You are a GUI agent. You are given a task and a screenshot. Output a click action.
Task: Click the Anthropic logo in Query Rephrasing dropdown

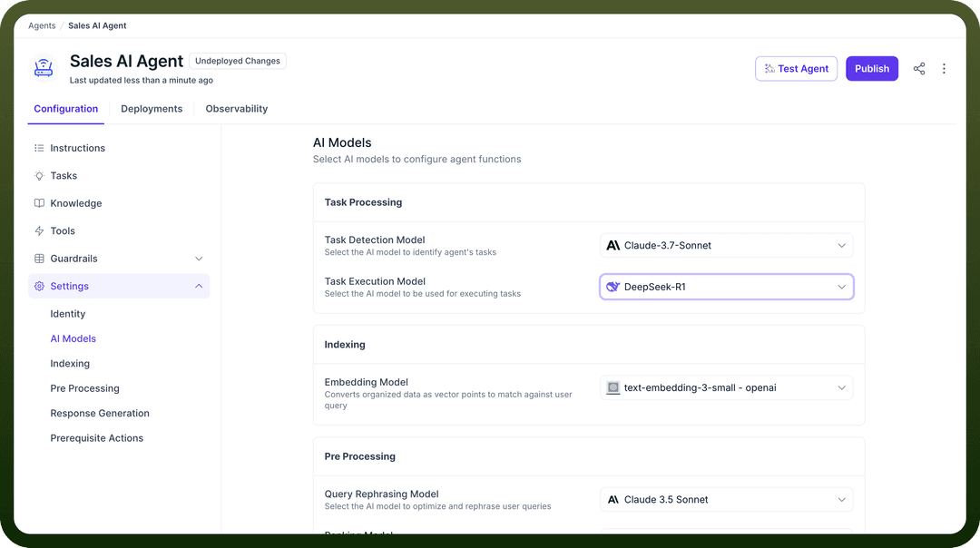(x=613, y=499)
